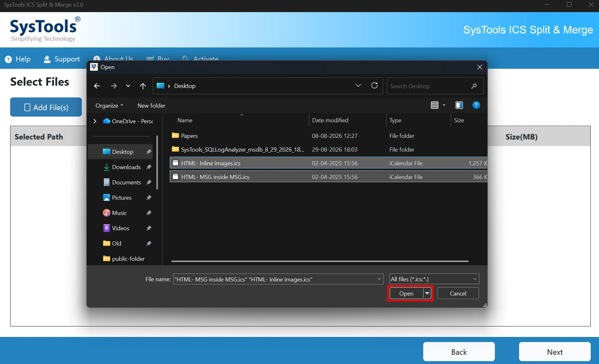599x364 pixels.
Task: Cancel the Open dialog
Action: pos(458,293)
